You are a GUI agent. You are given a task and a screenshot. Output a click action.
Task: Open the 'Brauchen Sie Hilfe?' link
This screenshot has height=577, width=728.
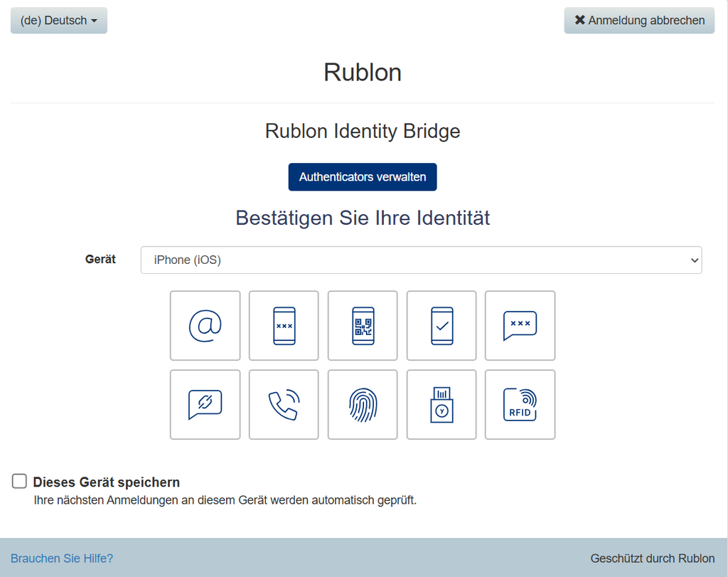62,559
